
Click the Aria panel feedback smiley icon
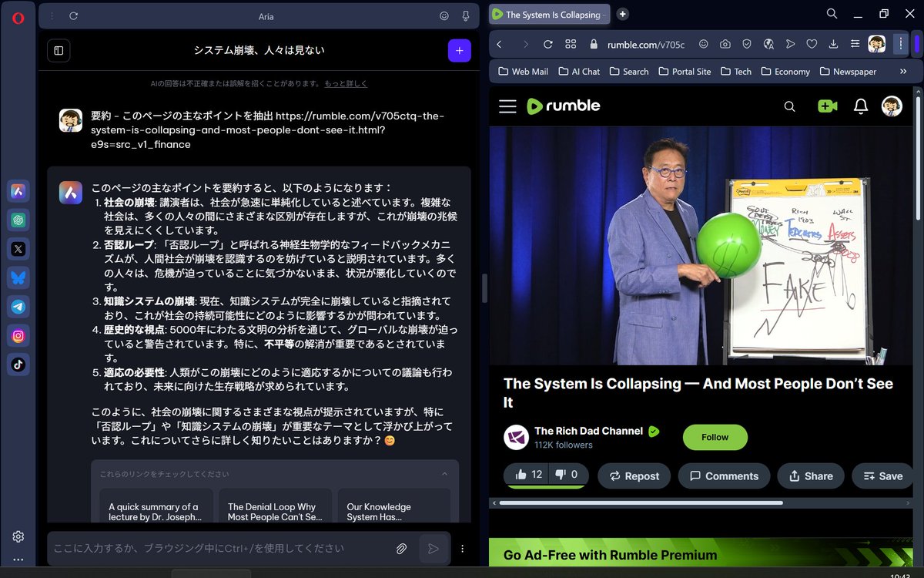click(x=444, y=15)
